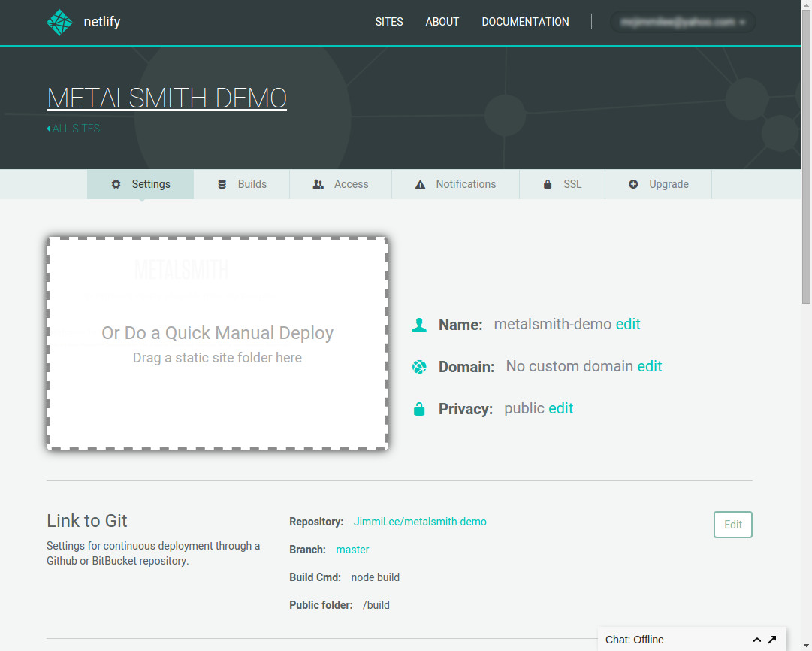812x651 pixels.
Task: Open the Upgrade tab
Action: click(x=658, y=184)
